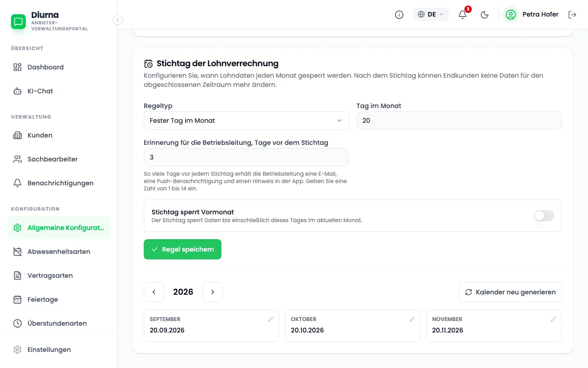Click Kalender neu generieren
This screenshot has width=588, height=368.
pyautogui.click(x=510, y=292)
